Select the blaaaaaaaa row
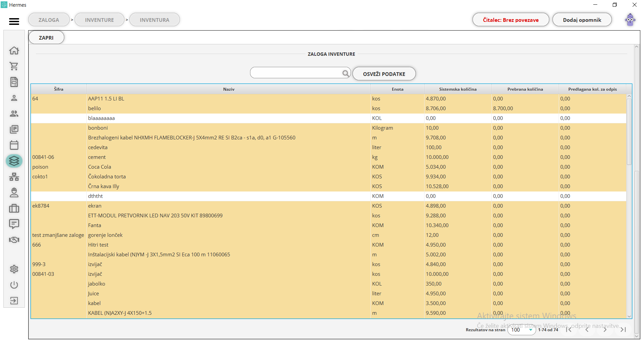The width and height of the screenshot is (644, 344). [x=329, y=118]
